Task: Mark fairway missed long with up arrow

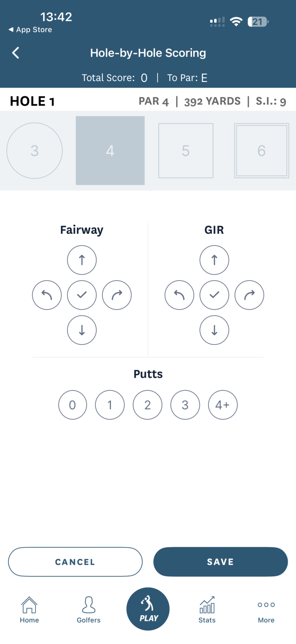Action: point(82,260)
